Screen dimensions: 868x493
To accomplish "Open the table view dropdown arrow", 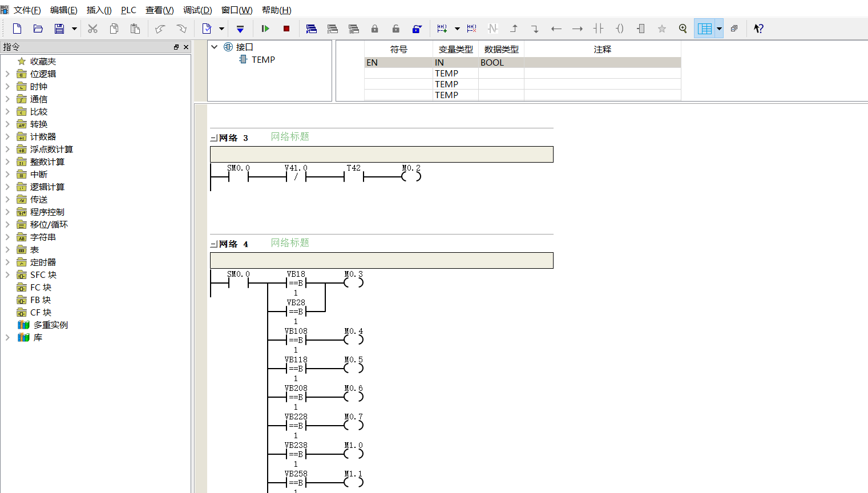I will [719, 29].
